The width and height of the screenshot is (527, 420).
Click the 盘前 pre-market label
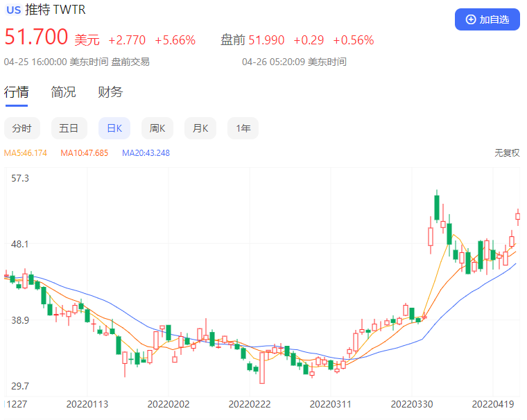point(233,40)
